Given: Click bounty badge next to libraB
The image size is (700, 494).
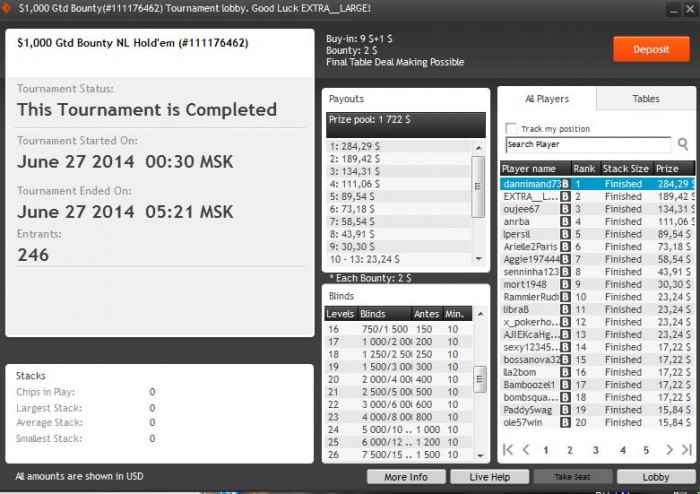Looking at the screenshot, I should 565,309.
